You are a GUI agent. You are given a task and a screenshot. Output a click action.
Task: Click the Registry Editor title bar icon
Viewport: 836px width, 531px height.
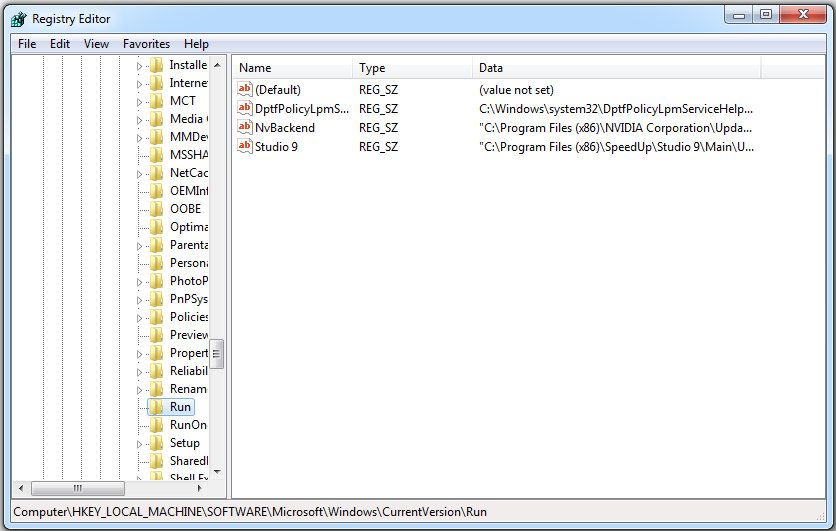pos(19,19)
